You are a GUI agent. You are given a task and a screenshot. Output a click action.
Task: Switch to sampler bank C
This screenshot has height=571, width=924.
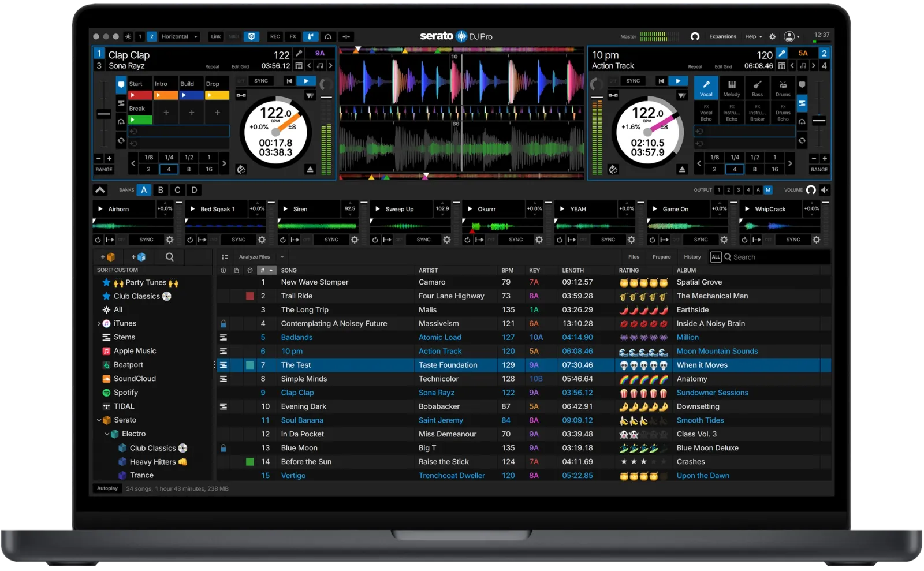177,190
